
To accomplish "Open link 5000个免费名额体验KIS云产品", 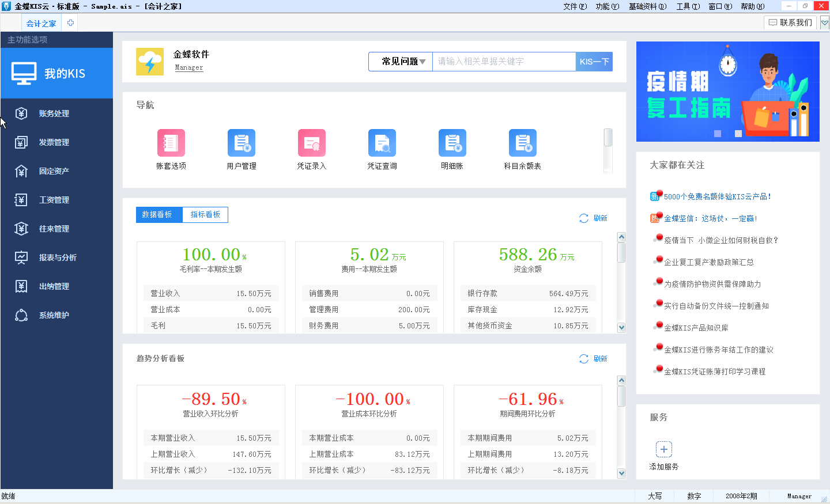I will pos(717,196).
